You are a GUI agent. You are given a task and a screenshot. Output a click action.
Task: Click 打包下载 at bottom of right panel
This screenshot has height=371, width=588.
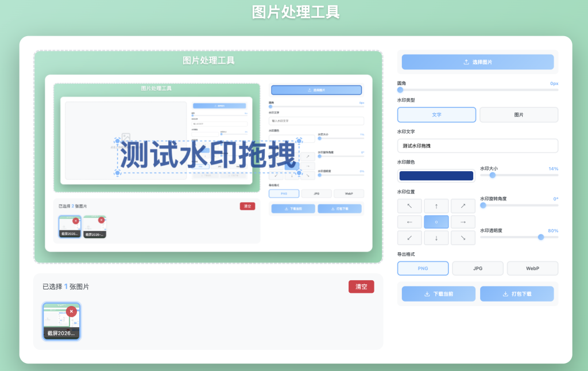click(x=517, y=294)
